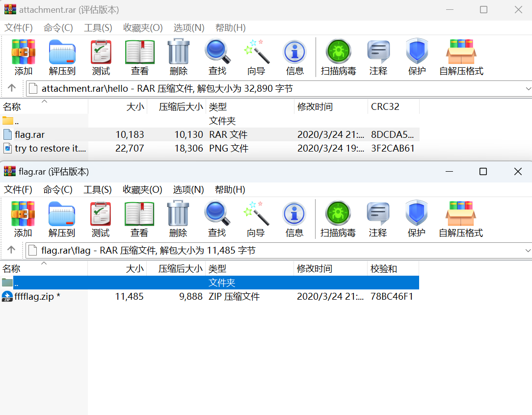Sort by 压缩后大小 column in flag.rar window
Image resolution: width=532 pixels, height=415 pixels.
176,268
